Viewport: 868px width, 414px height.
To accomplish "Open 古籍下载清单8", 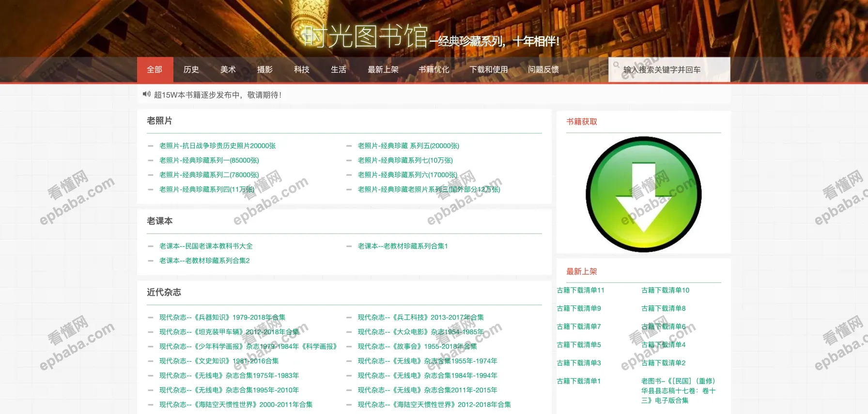I will [664, 308].
